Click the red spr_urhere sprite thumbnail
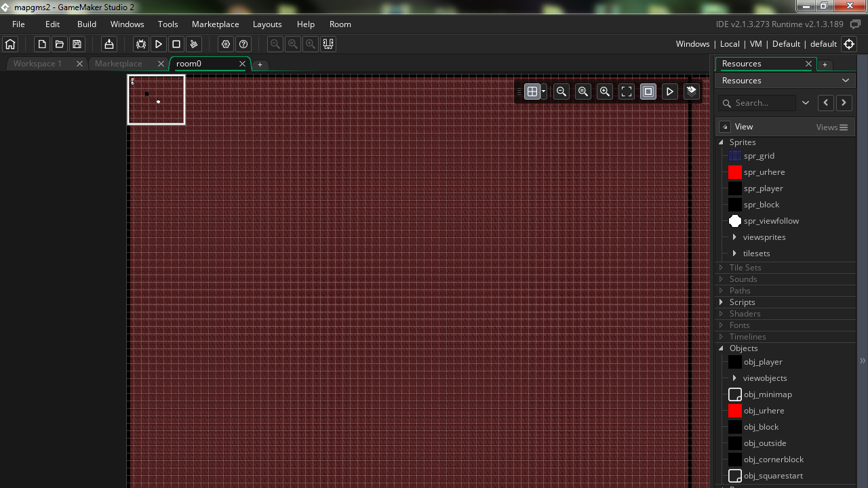868x488 pixels. [734, 171]
